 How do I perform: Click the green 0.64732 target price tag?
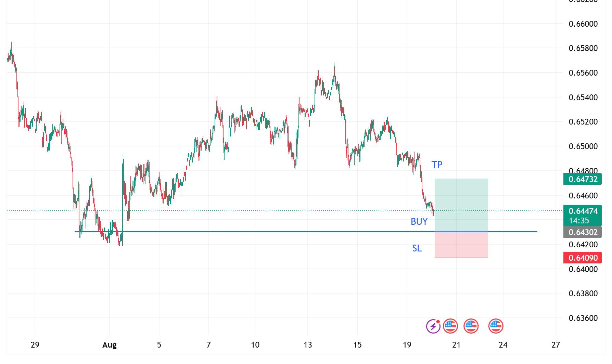[x=583, y=179]
